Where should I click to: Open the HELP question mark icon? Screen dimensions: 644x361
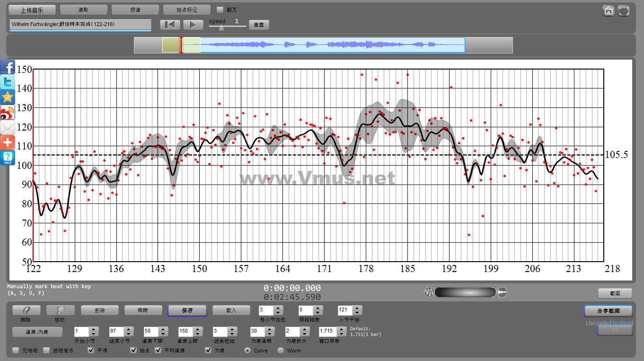8,158
